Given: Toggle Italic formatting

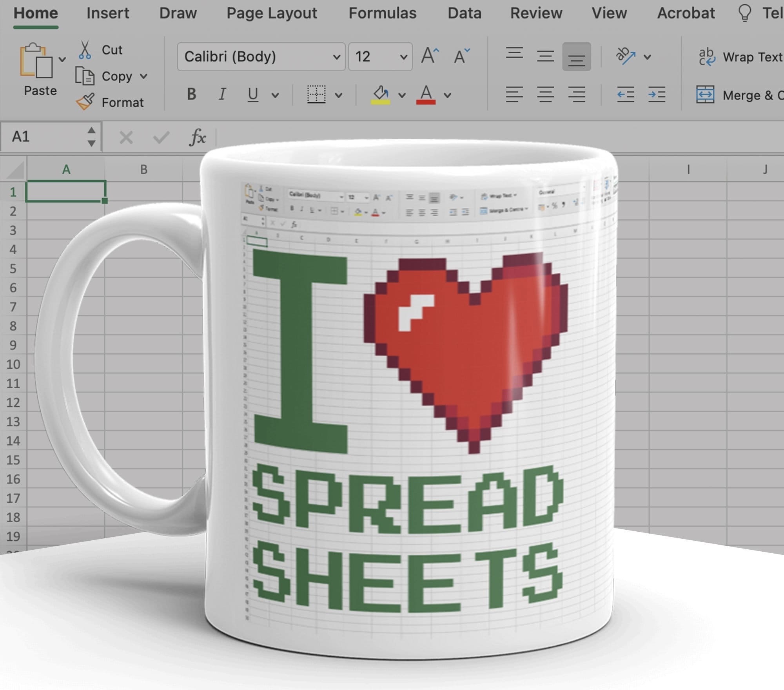Looking at the screenshot, I should pyautogui.click(x=222, y=94).
